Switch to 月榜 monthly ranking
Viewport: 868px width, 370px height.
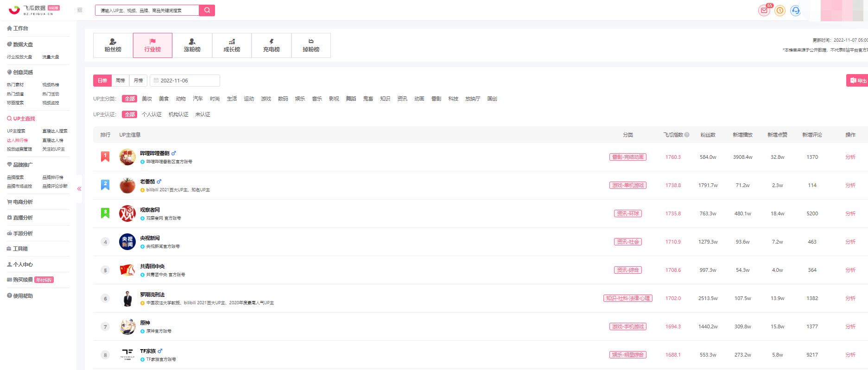[x=138, y=81]
